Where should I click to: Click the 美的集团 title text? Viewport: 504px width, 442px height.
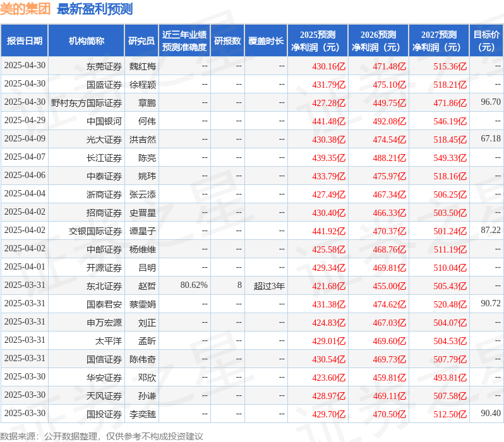[25, 9]
